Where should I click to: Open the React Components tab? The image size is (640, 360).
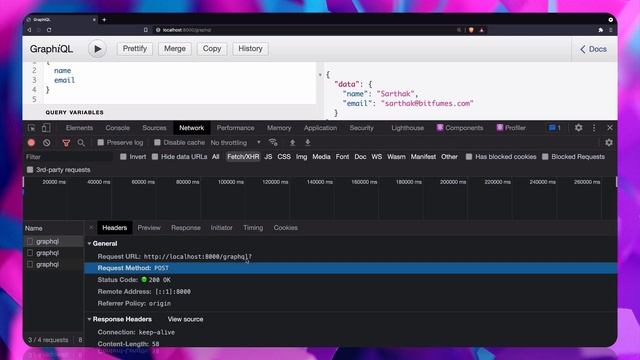coord(460,128)
